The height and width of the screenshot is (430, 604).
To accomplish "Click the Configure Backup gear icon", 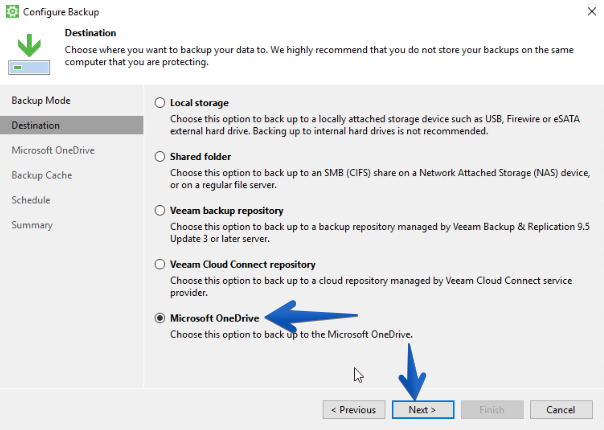I will pyautogui.click(x=12, y=12).
